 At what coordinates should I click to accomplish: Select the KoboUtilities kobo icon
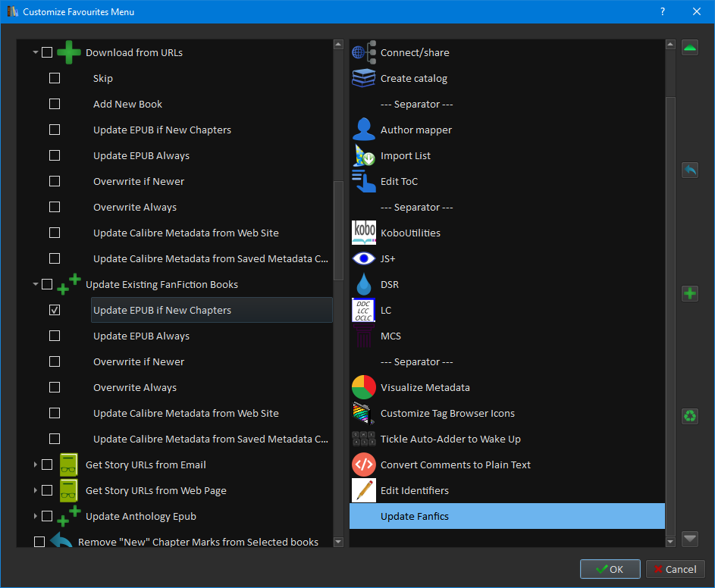point(364,233)
